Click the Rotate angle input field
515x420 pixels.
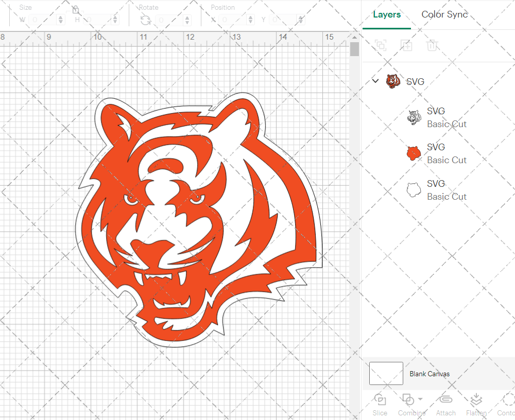[x=170, y=20]
